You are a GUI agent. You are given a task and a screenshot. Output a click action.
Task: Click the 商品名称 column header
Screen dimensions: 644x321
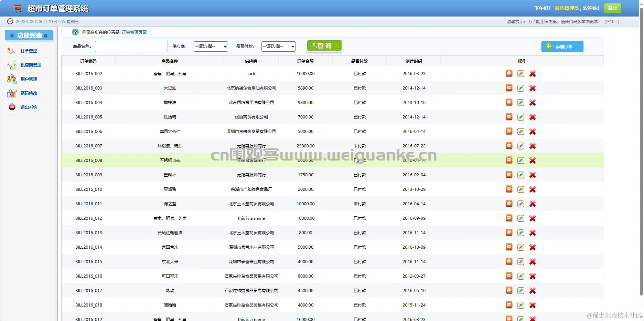tap(170, 61)
